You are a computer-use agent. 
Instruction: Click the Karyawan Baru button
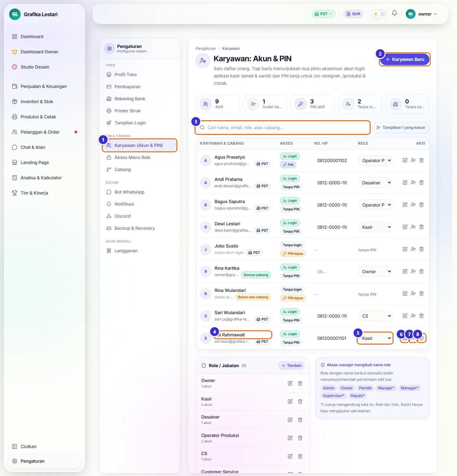[x=405, y=59]
